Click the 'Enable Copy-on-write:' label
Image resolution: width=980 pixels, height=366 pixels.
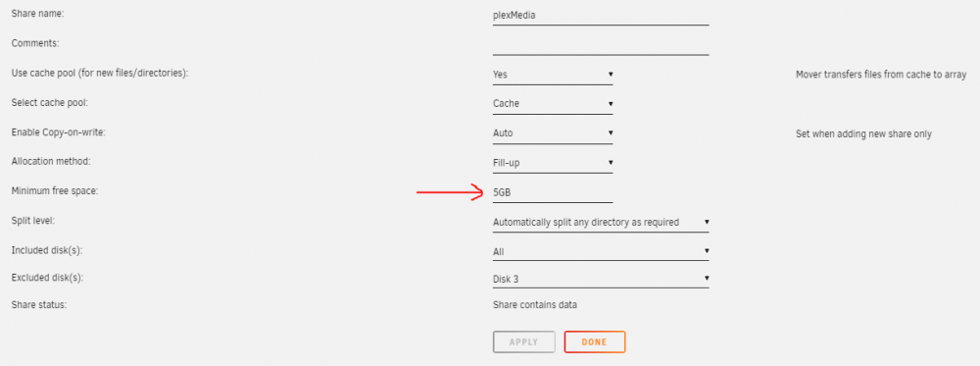click(54, 132)
